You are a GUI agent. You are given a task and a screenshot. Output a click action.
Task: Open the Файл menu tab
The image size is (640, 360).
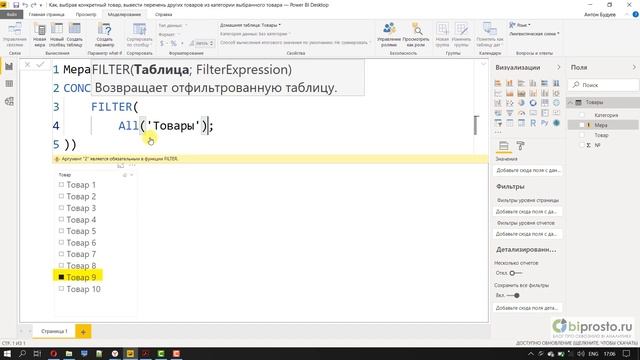coord(11,15)
